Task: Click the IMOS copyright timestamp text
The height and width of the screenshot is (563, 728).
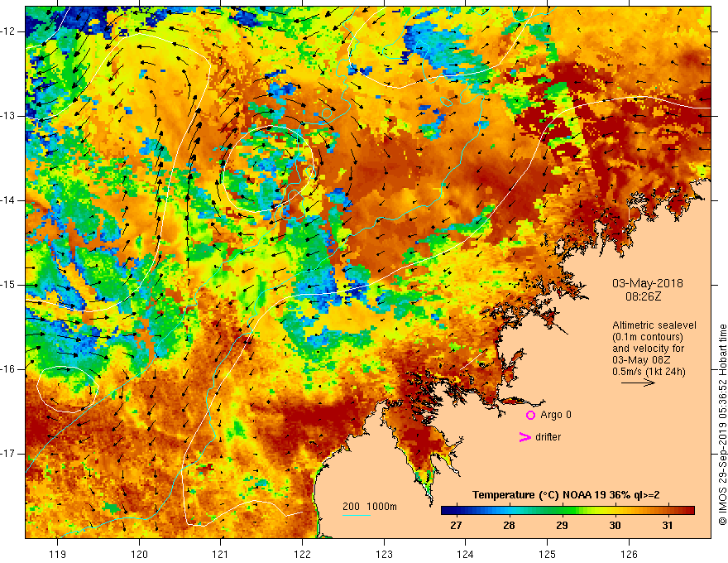Action: click(x=722, y=426)
